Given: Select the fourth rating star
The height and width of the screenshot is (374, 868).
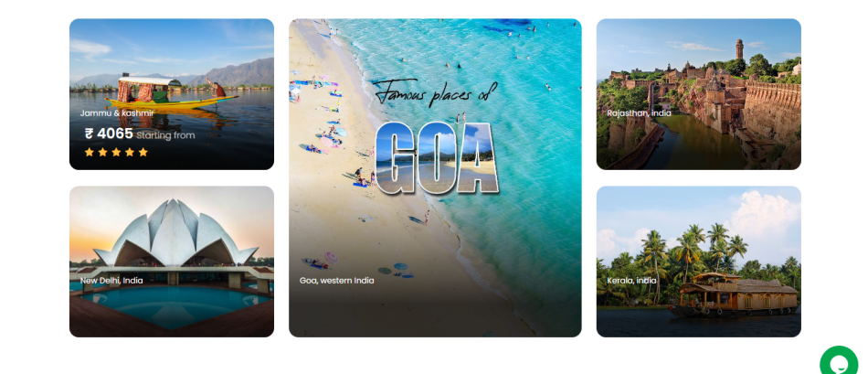Looking at the screenshot, I should tap(130, 152).
